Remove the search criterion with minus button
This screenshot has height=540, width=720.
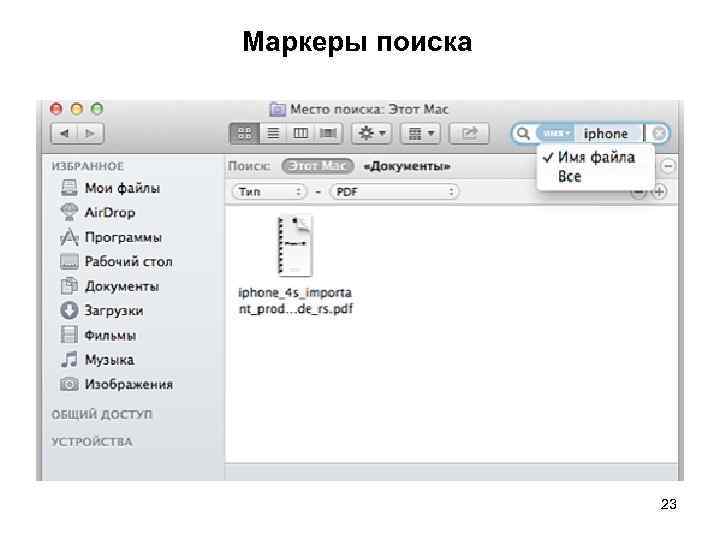coord(638,192)
